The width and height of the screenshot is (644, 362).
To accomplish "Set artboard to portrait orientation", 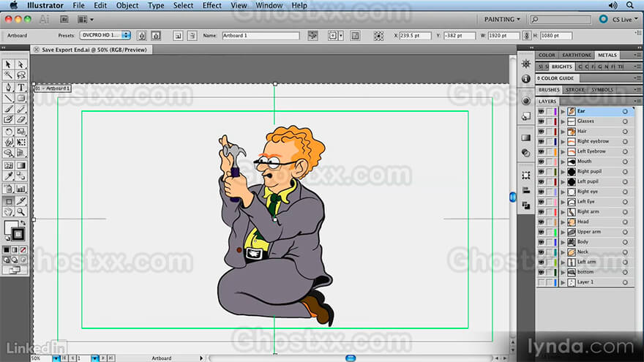I will click(x=142, y=36).
